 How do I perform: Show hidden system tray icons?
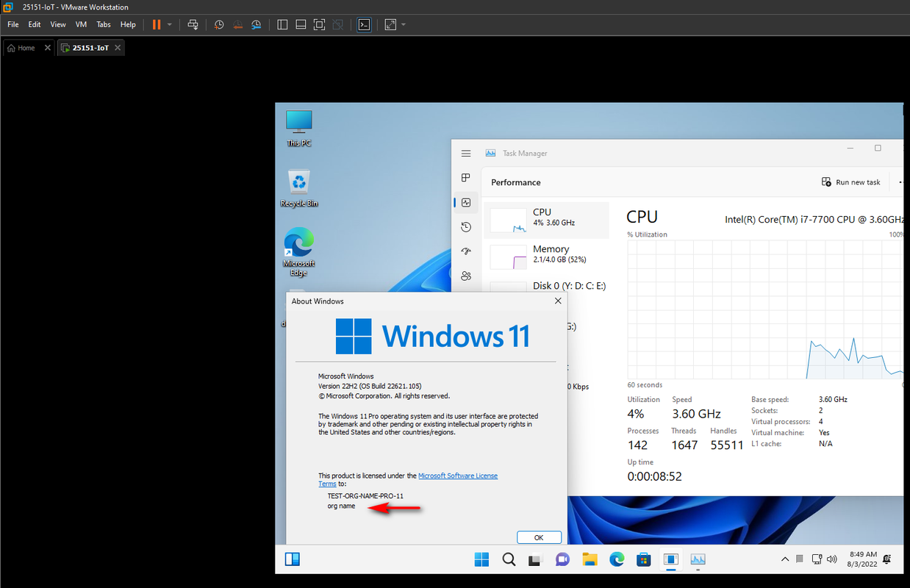tap(785, 559)
